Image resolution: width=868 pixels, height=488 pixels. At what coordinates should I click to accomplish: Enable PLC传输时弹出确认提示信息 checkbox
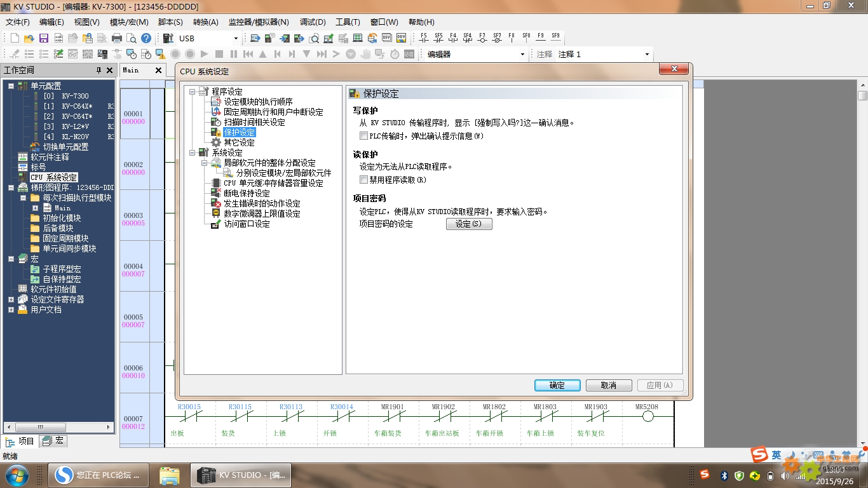click(x=363, y=136)
